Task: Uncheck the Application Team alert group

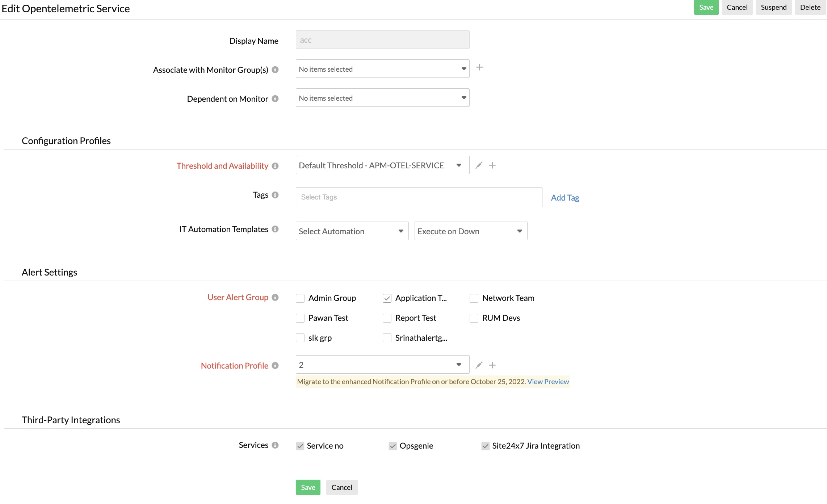Action: [387, 298]
